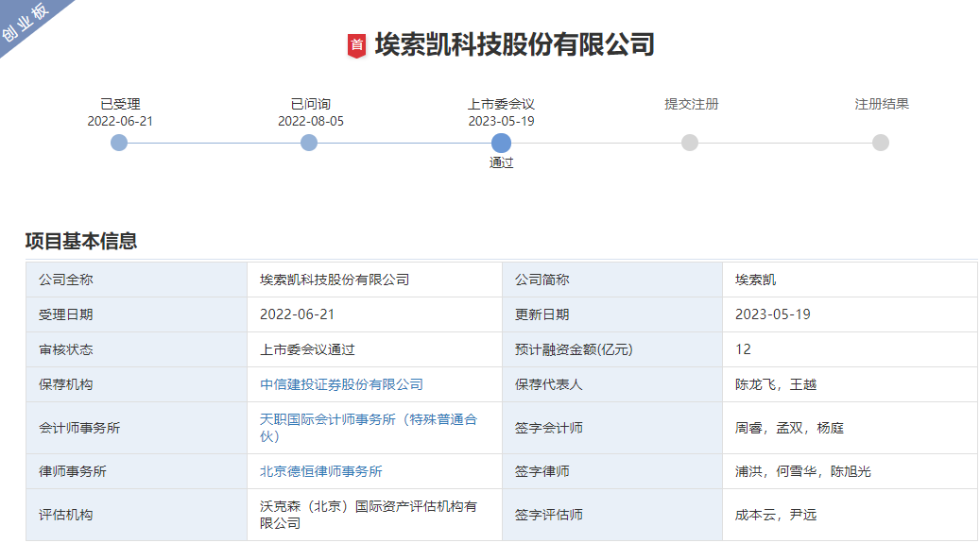Click the red 首 badge icon beside company title
This screenshot has width=980, height=543.
356,44
